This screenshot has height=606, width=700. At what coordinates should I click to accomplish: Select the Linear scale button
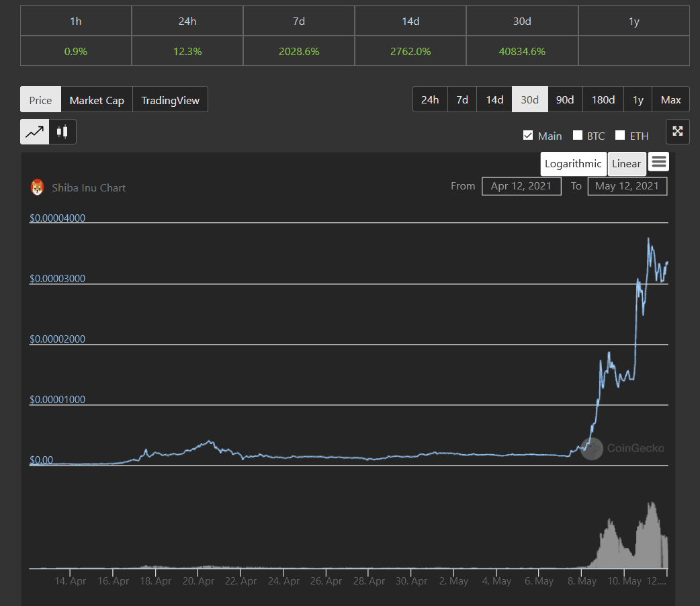pyautogui.click(x=626, y=164)
